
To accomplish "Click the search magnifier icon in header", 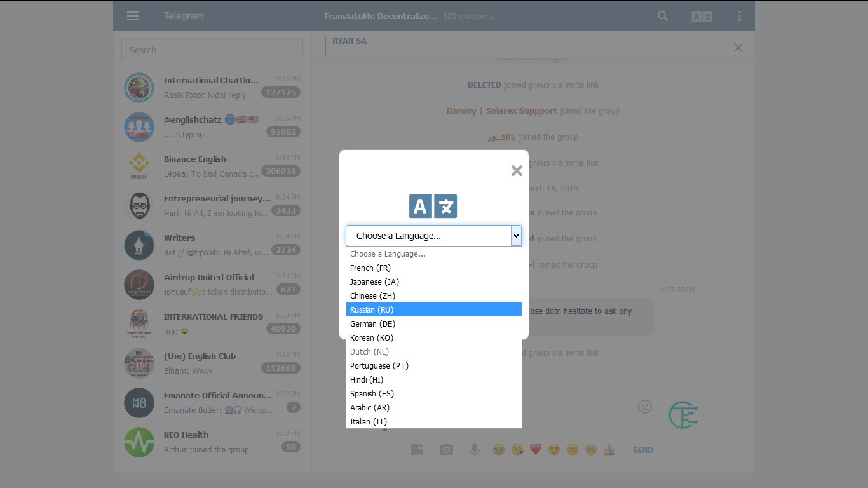I will click(663, 17).
